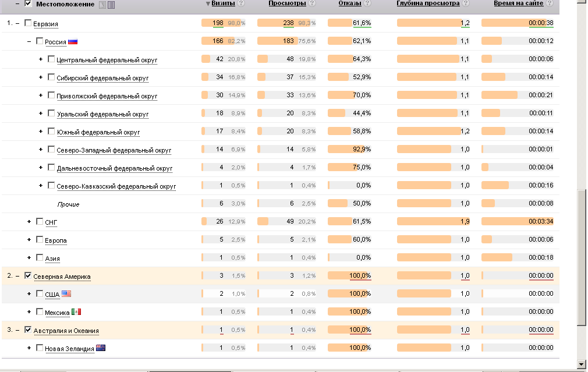Click help icon beside Время на сайте
Screen dimensions: 588x372
549,3
